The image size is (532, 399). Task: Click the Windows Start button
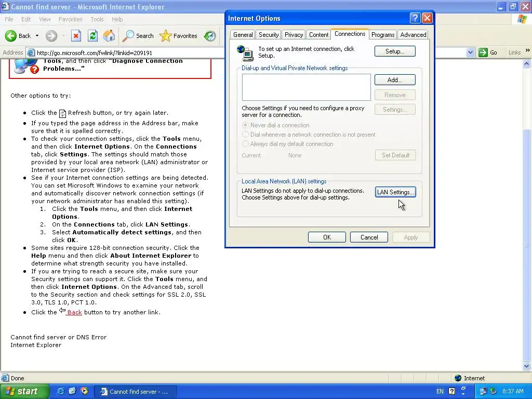(24, 391)
